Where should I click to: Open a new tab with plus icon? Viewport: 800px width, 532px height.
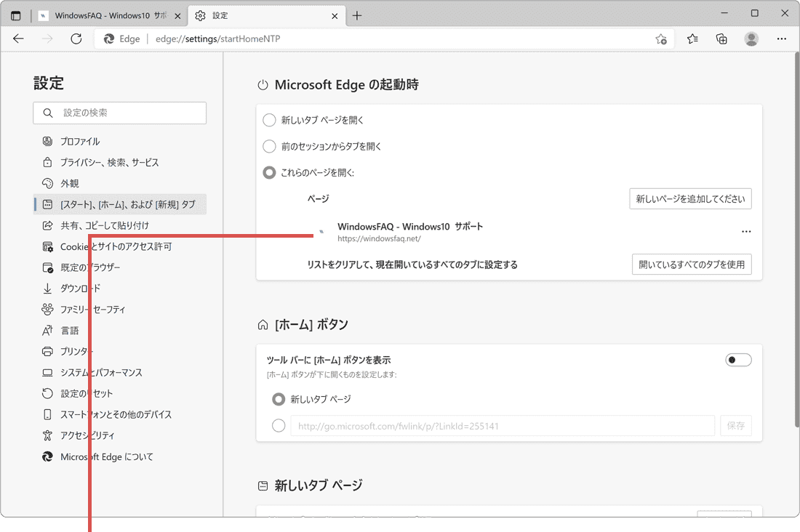356,16
